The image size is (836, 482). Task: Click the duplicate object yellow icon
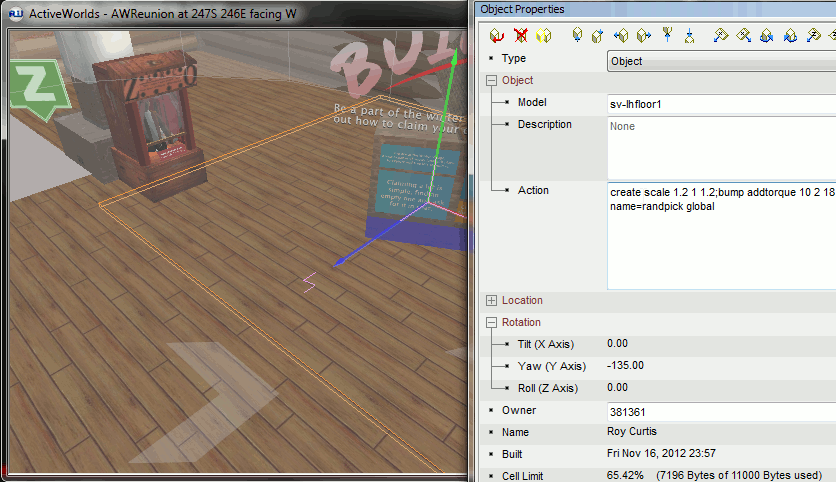click(x=543, y=35)
